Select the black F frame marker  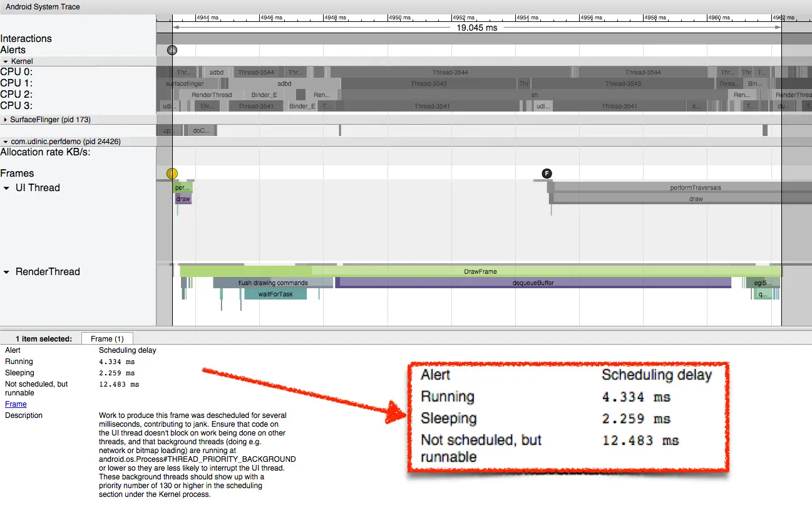click(547, 174)
